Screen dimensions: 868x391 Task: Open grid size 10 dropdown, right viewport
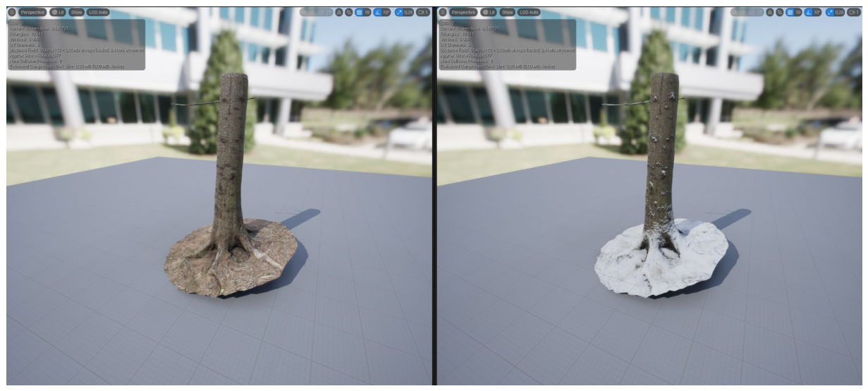798,13
